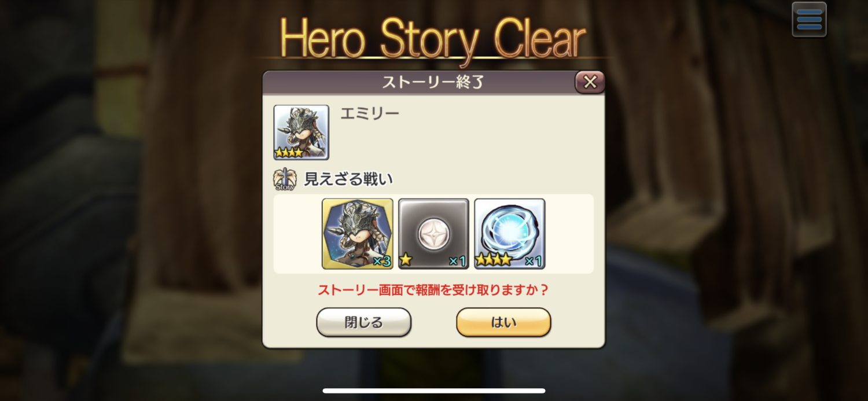The width and height of the screenshot is (868, 401).
Task: Close the ストーリー終了 dialog with X
Action: pos(590,82)
